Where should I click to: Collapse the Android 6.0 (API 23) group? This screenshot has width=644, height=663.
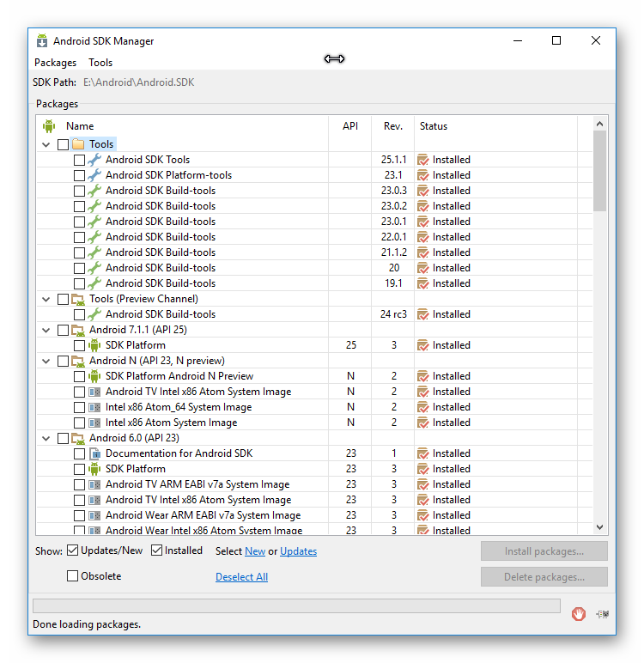tap(46, 439)
